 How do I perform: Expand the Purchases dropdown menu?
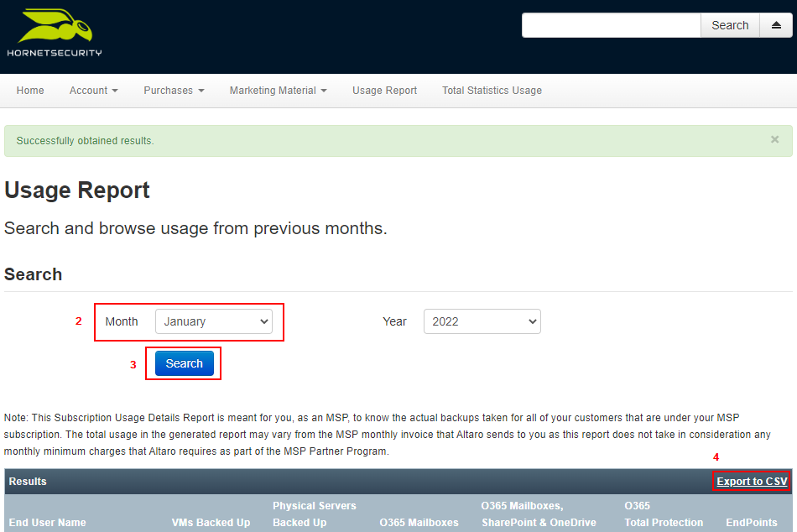(x=174, y=91)
